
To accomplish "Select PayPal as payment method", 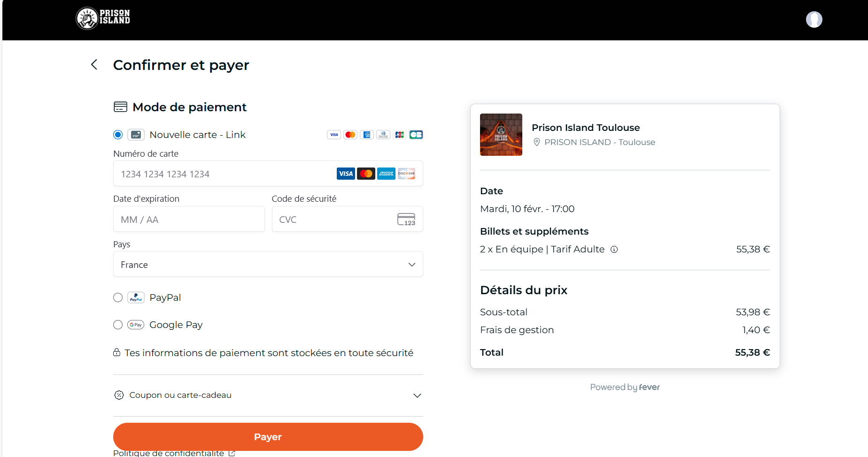I will pyautogui.click(x=118, y=297).
